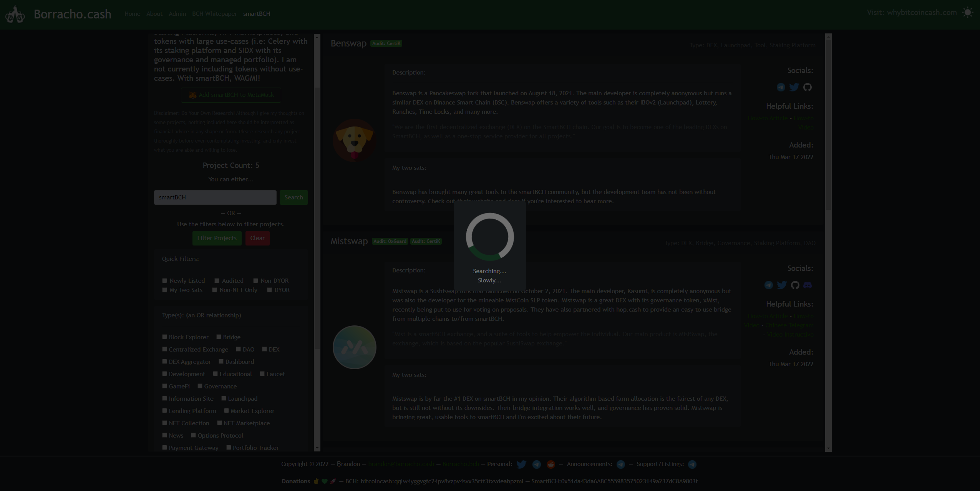This screenshot has height=491, width=980.
Task: Check the Audited quick filter
Action: [x=217, y=280]
